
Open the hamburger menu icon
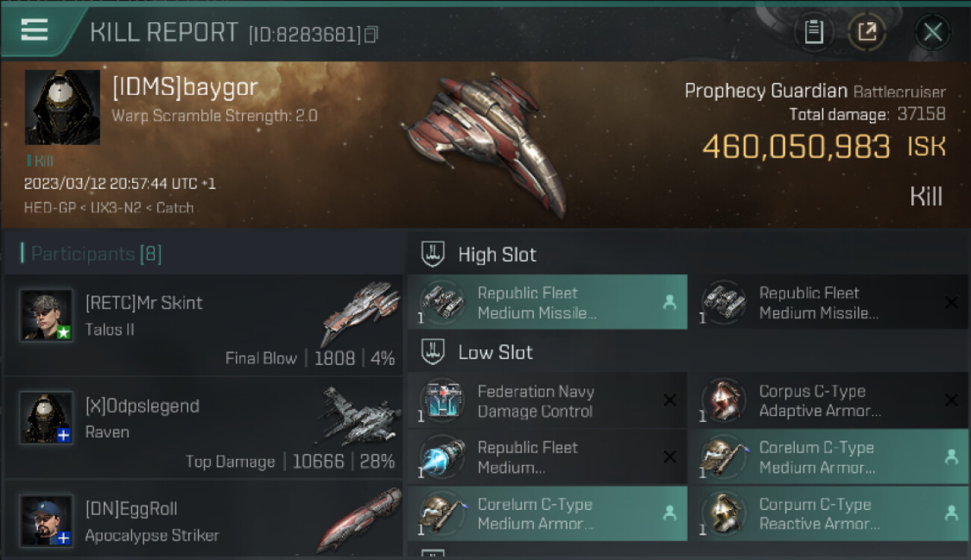coord(34,31)
